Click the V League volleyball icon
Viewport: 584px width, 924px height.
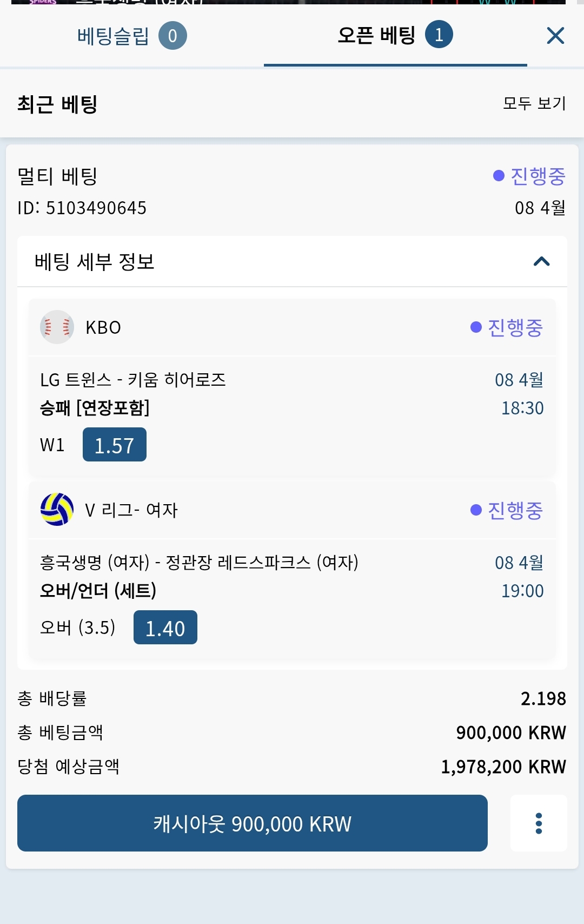tap(57, 509)
